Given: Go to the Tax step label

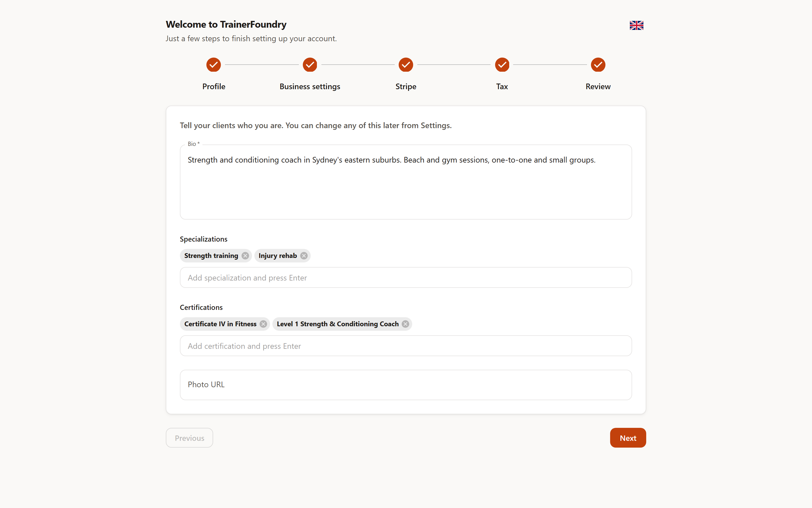Looking at the screenshot, I should point(502,86).
